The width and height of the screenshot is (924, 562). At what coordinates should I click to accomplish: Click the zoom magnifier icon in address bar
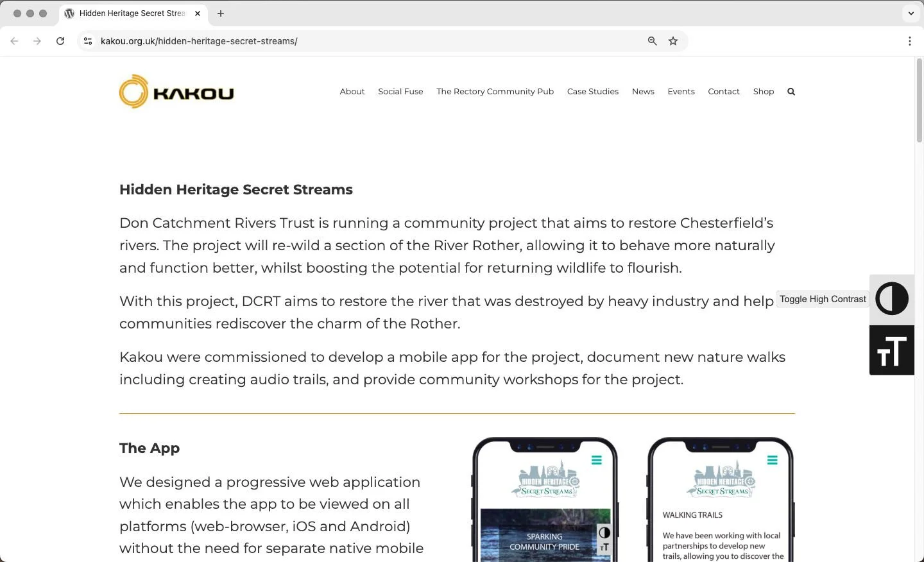652,41
